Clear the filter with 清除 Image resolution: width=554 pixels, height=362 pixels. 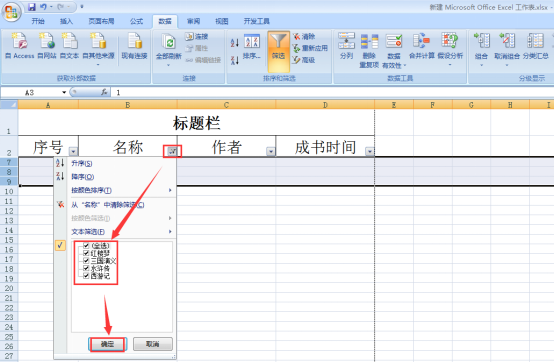[304, 36]
